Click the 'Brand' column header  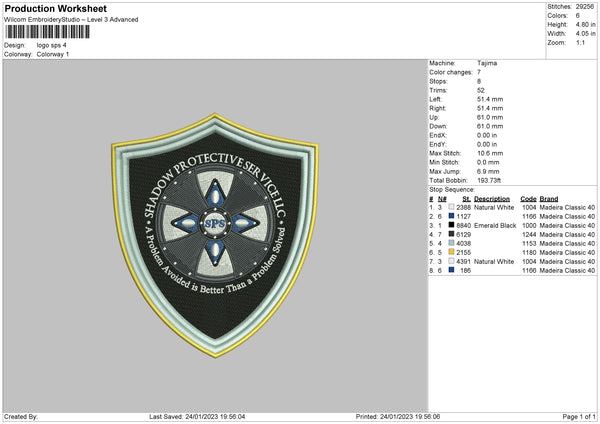tap(549, 199)
